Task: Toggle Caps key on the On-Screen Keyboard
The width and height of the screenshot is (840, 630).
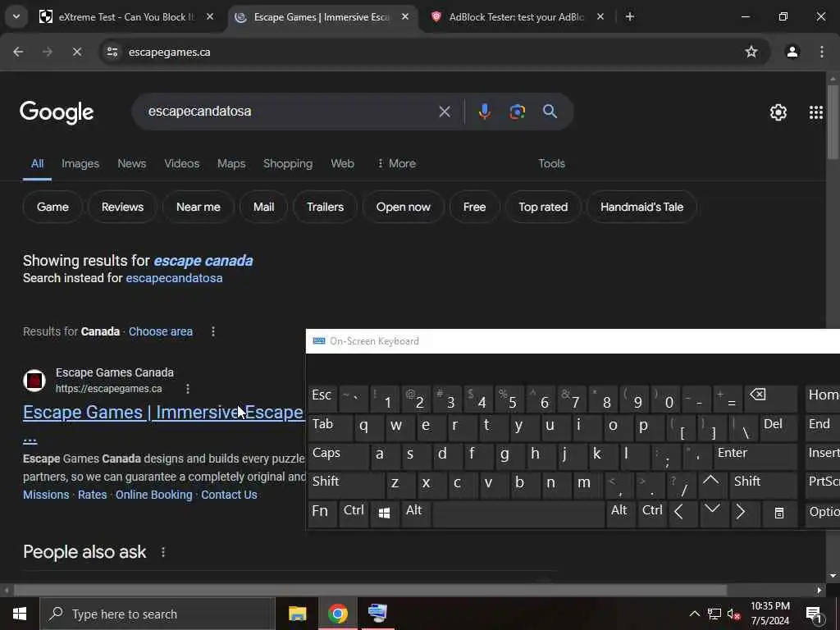Action: tap(339, 456)
